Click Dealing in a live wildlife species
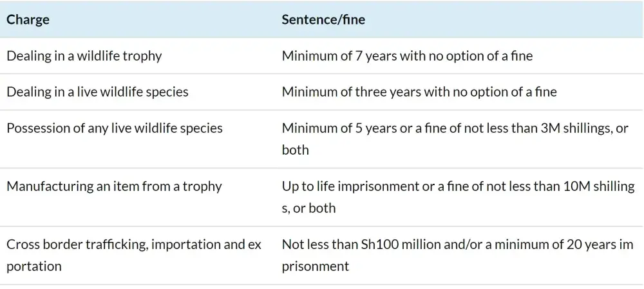This screenshot has width=644, height=289. (x=97, y=92)
